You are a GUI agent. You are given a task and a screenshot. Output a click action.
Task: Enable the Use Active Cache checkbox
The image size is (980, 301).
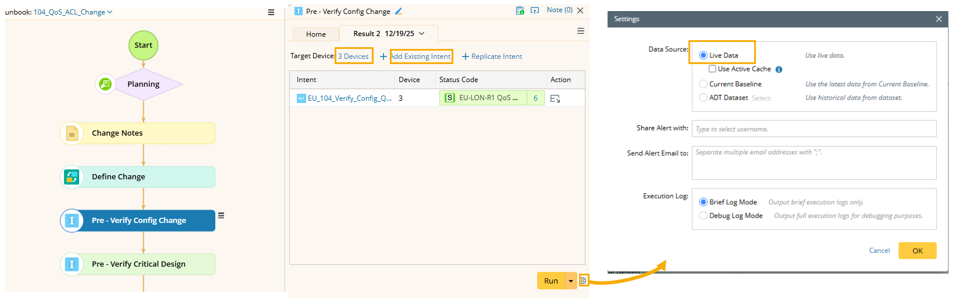pos(712,69)
